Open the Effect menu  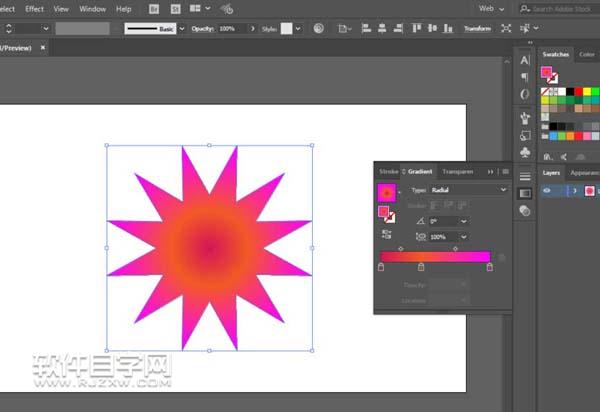tap(35, 8)
